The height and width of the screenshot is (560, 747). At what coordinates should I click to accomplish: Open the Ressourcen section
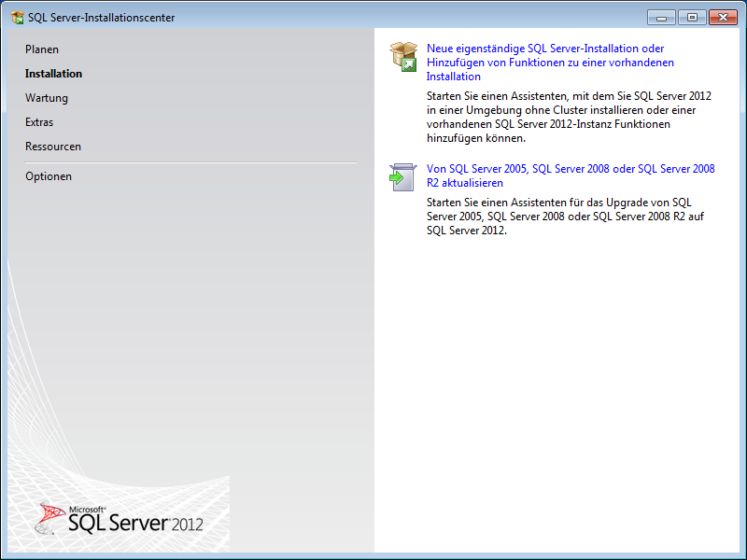pos(53,147)
